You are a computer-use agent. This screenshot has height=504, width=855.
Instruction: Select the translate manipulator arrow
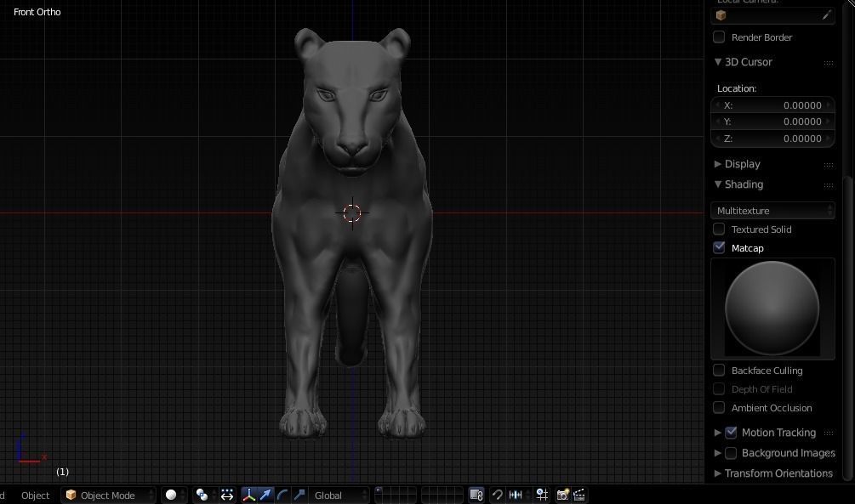pos(265,495)
